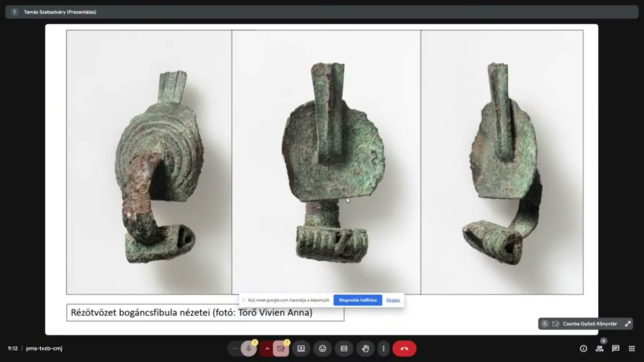Open the emoji reactions button
This screenshot has width=644, height=362.
(323, 348)
